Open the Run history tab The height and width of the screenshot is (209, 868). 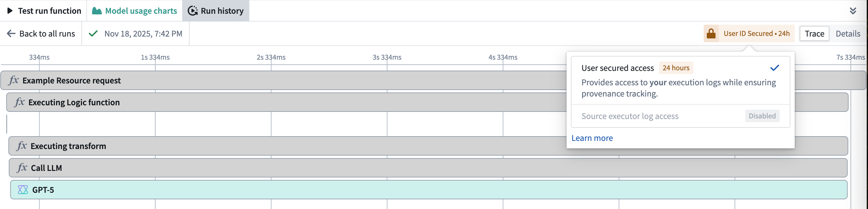tap(216, 11)
